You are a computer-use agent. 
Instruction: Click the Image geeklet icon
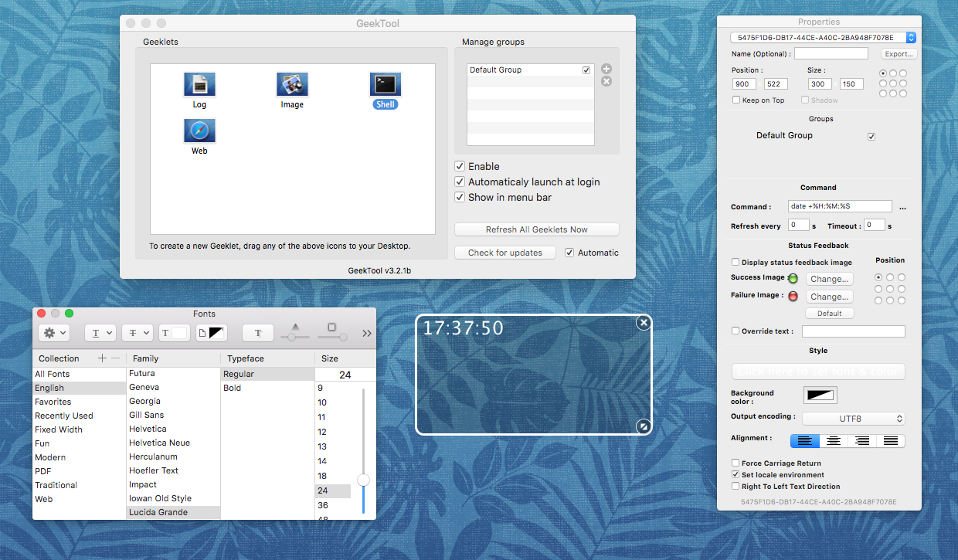coord(292,83)
